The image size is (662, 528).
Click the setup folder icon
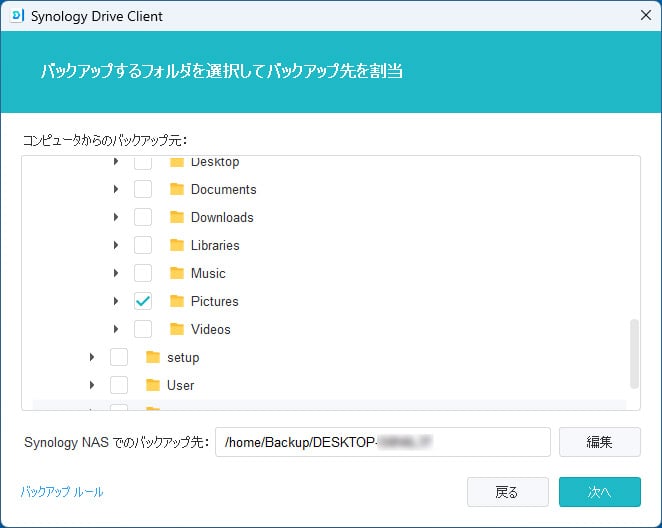coord(153,357)
